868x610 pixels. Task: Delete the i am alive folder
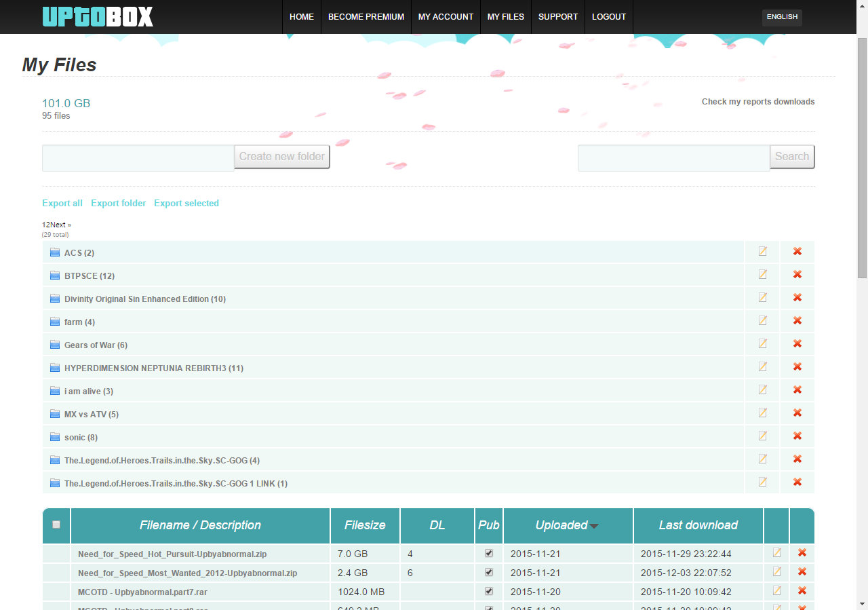797,390
